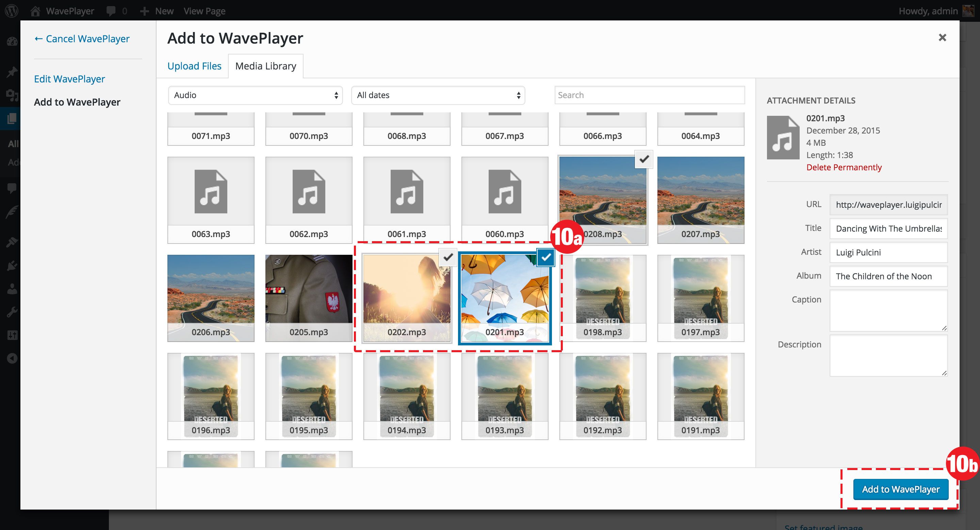Click the 0061.mp3 music file icon

pos(407,191)
